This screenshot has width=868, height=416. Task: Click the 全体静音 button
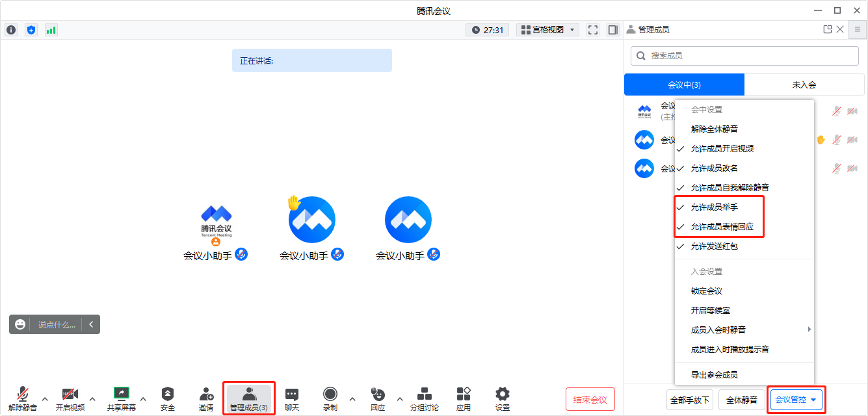(742, 400)
